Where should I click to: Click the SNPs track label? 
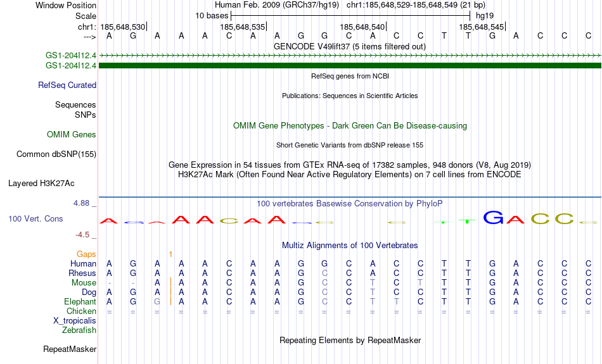[x=86, y=115]
